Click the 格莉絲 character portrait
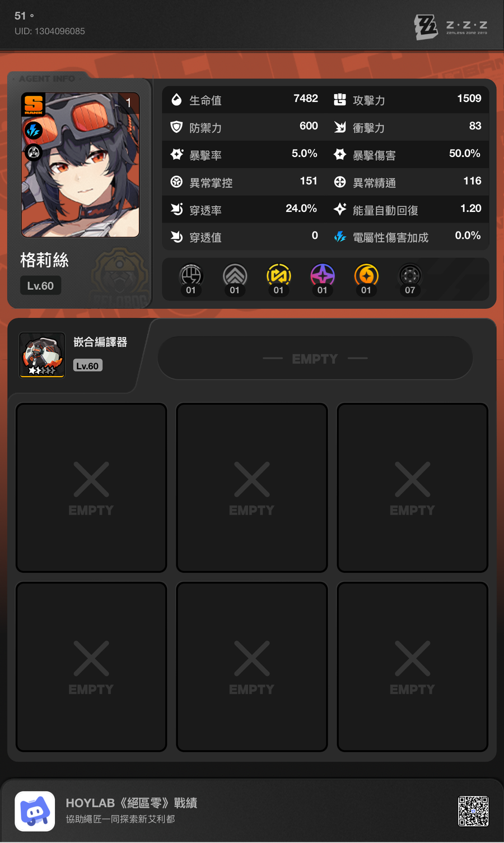Screen dimensions: 504x843 tap(80, 165)
